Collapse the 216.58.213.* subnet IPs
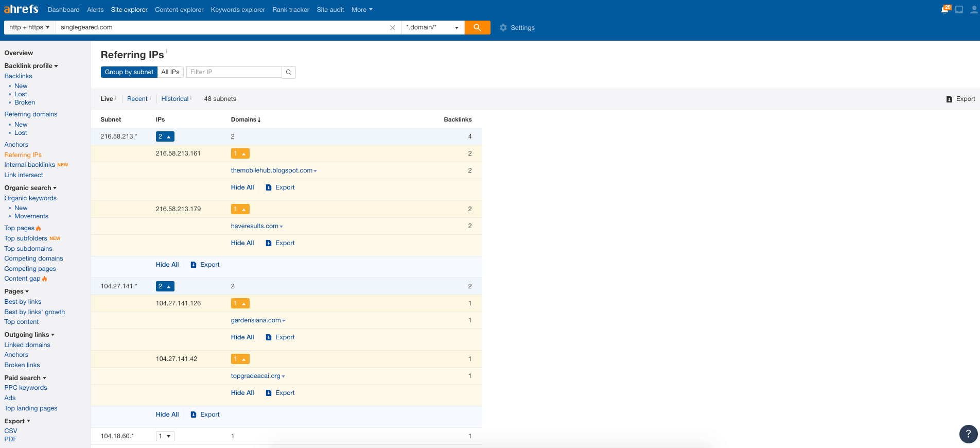980x448 pixels. [x=165, y=136]
